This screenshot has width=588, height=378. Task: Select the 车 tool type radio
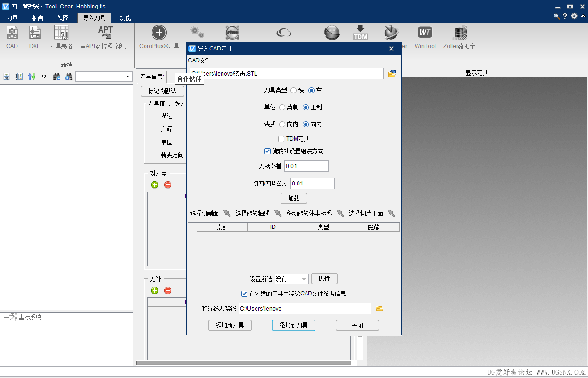pos(311,90)
